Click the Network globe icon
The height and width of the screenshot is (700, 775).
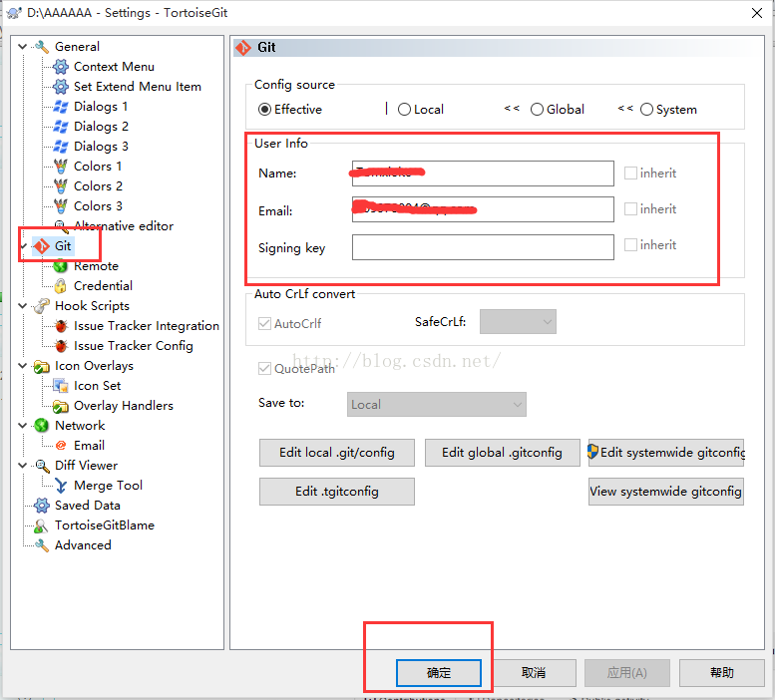tap(42, 426)
